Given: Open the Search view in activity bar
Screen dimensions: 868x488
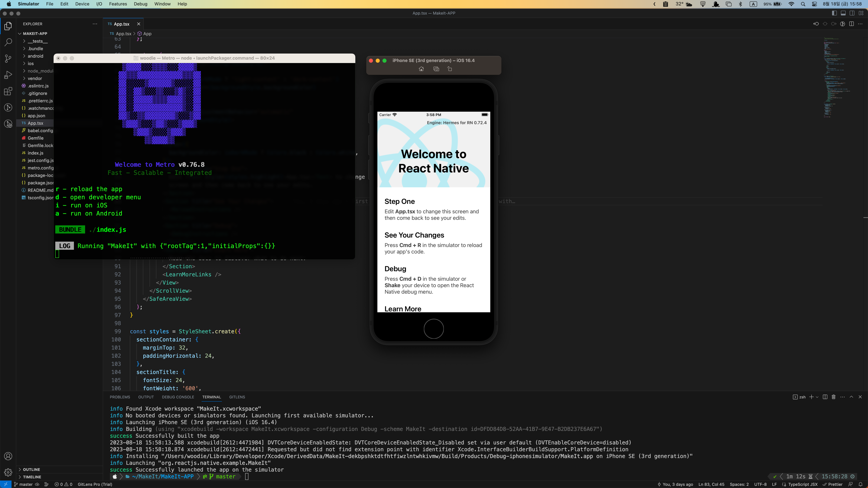Looking at the screenshot, I should click(x=8, y=42).
